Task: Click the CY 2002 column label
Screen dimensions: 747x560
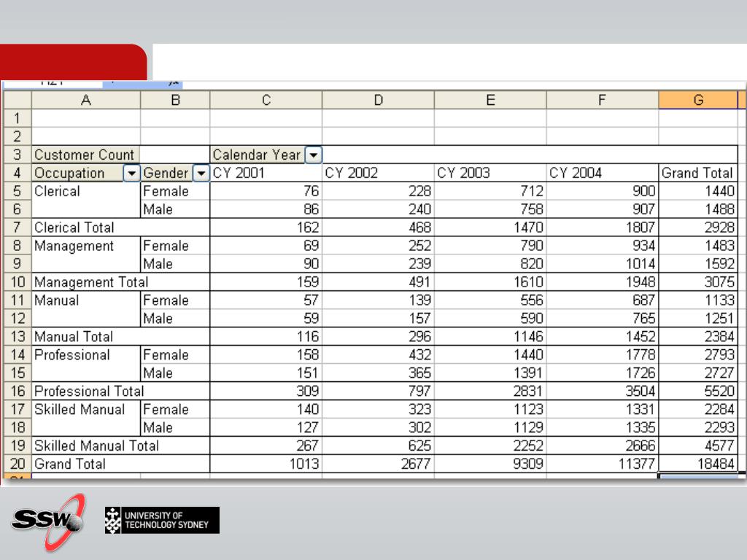Action: [x=379, y=173]
